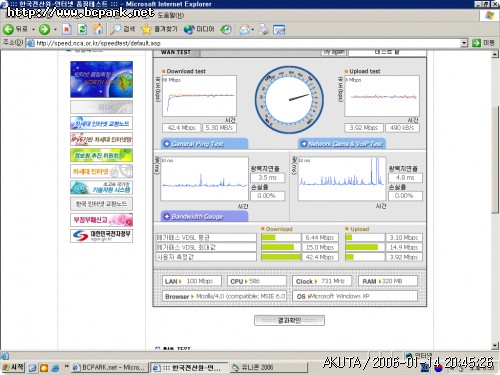Viewport: 500px width, 375px height.
Task: Open the 인터넷 품질측정 globe banner
Action: coord(101,79)
